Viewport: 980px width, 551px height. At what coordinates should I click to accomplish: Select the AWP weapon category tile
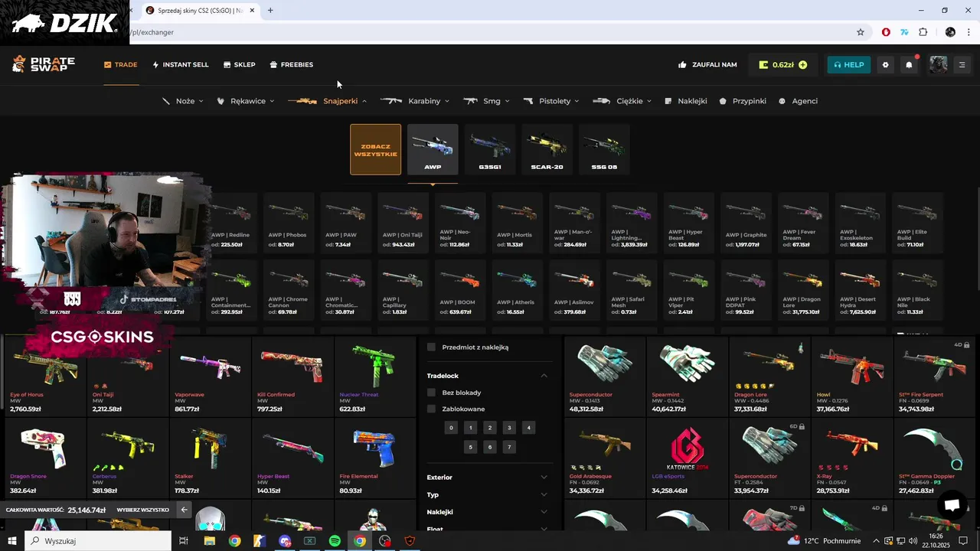pyautogui.click(x=433, y=149)
